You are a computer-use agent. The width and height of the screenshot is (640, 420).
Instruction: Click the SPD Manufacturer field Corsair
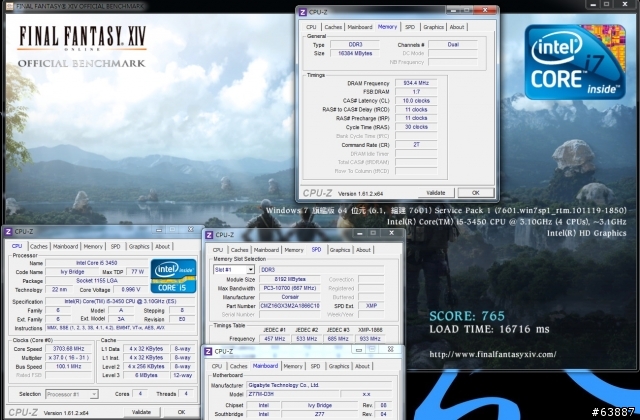click(290, 297)
